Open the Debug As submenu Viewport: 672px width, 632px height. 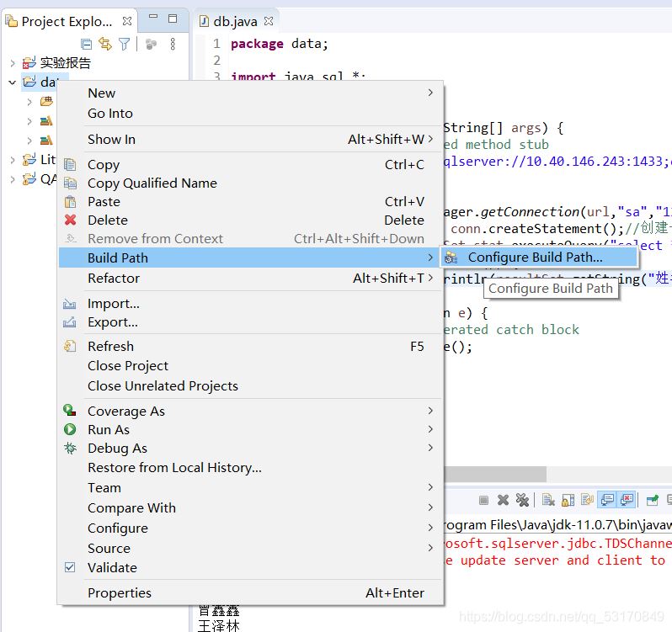[x=250, y=449]
